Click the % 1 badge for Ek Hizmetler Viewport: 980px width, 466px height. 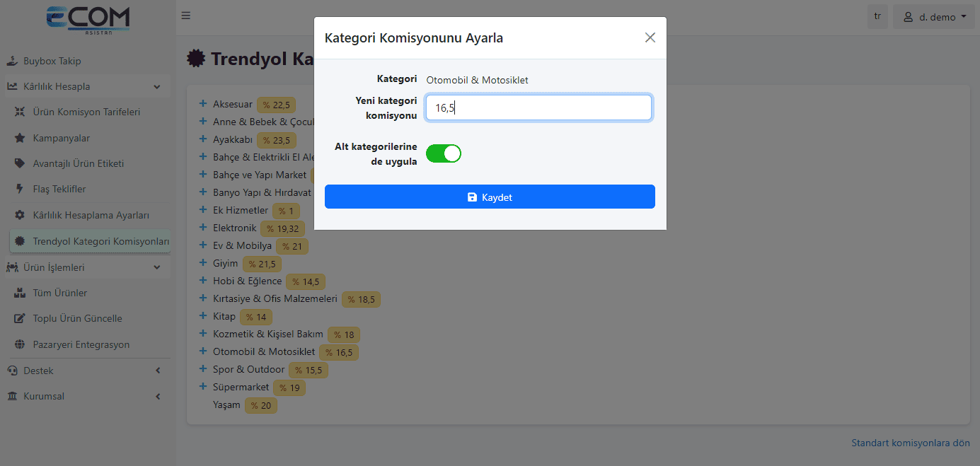coord(286,211)
